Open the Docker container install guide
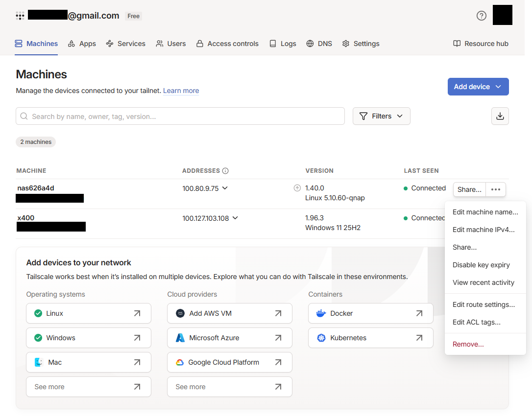This screenshot has height=420, width=532. pyautogui.click(x=370, y=313)
